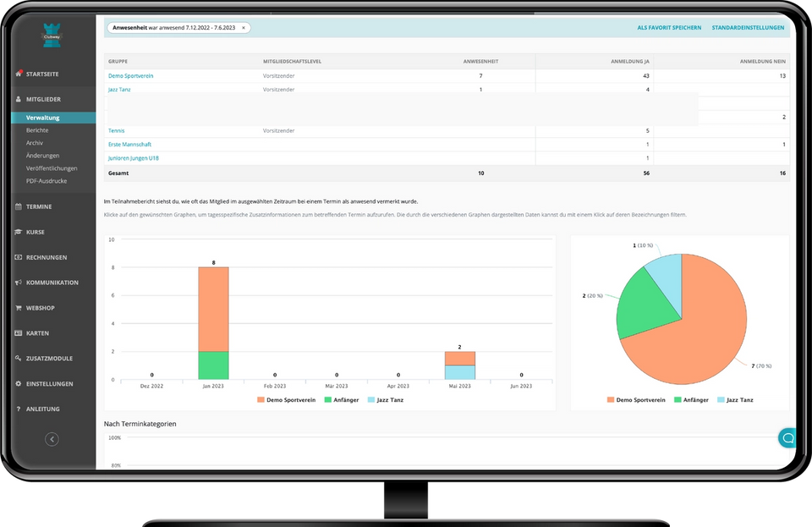Toggle Demo Sportverein in bar chart legend
This screenshot has height=527, width=812.
287,400
